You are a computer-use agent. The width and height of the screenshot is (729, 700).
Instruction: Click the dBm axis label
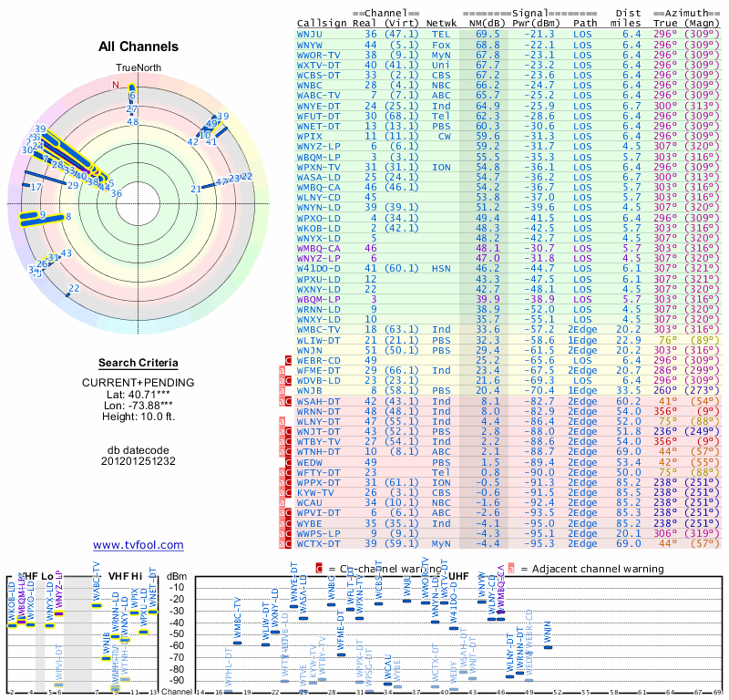[177, 576]
